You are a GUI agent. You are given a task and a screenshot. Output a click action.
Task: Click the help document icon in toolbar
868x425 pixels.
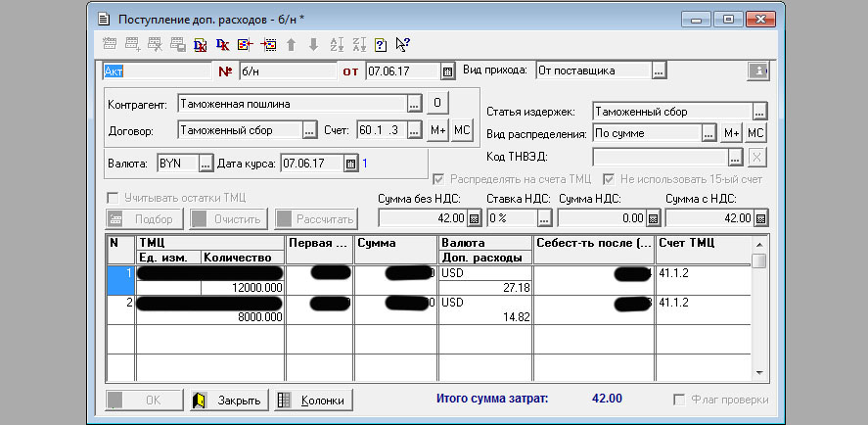pyautogui.click(x=381, y=44)
